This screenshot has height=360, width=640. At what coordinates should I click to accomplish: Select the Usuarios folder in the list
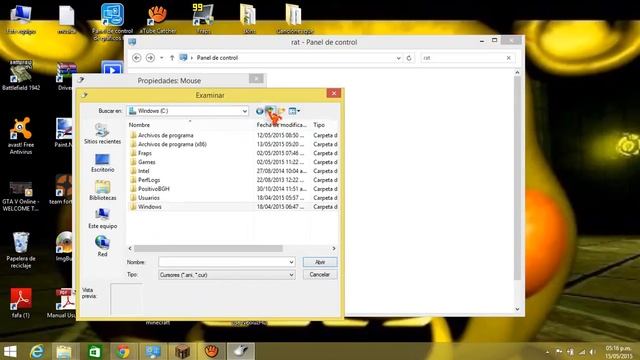pyautogui.click(x=144, y=198)
